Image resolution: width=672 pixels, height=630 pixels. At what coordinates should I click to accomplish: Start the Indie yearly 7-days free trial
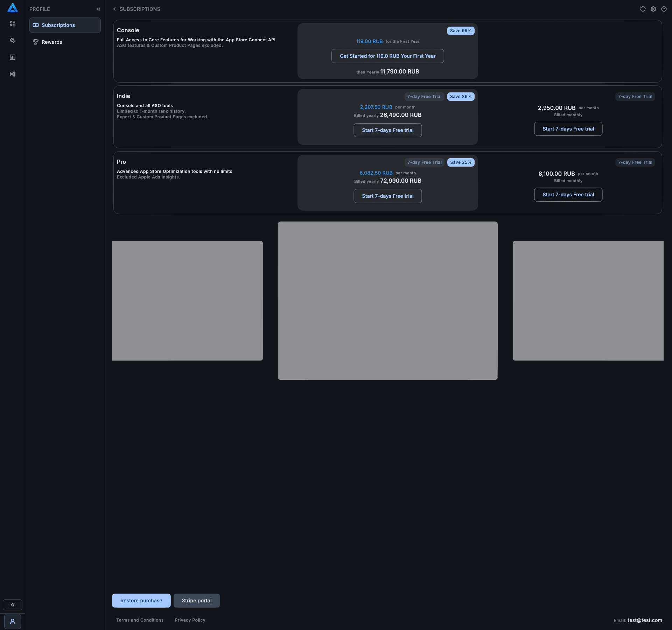tap(387, 130)
